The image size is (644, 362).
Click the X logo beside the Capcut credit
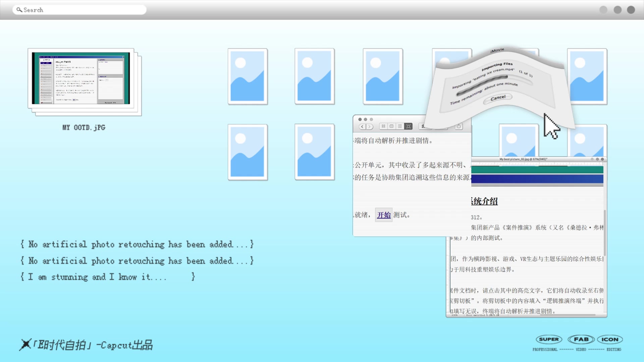tap(25, 344)
